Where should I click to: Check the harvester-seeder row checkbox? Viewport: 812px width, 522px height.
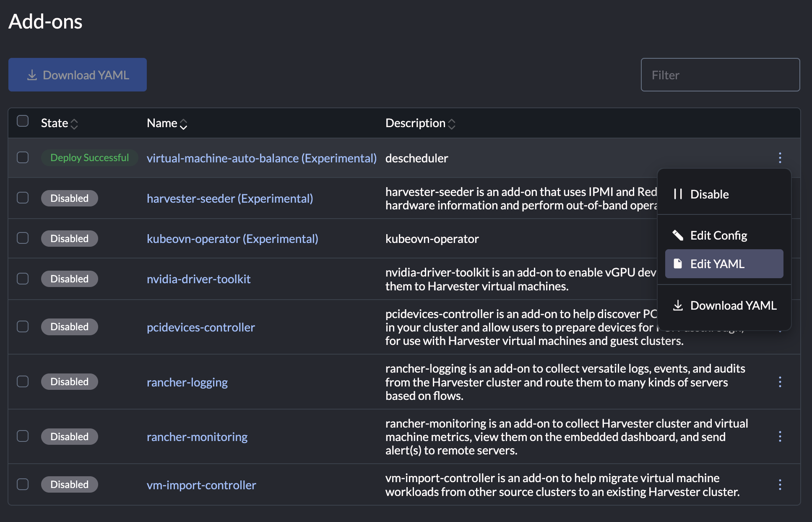coord(23,198)
